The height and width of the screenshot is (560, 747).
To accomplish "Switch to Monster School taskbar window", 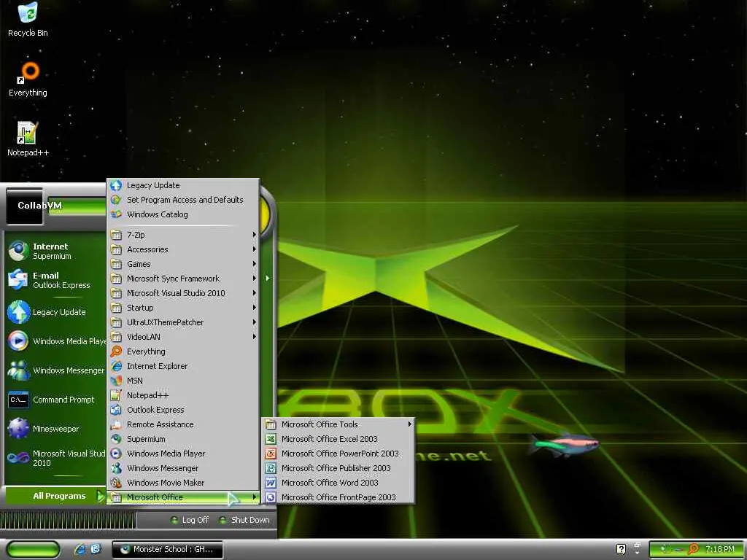I will (x=167, y=550).
